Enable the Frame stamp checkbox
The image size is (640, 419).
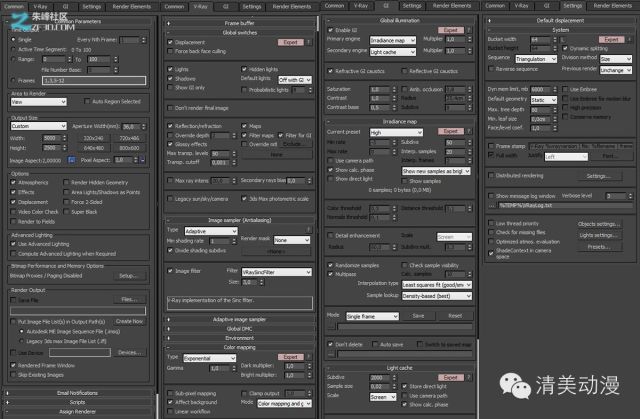pos(491,146)
